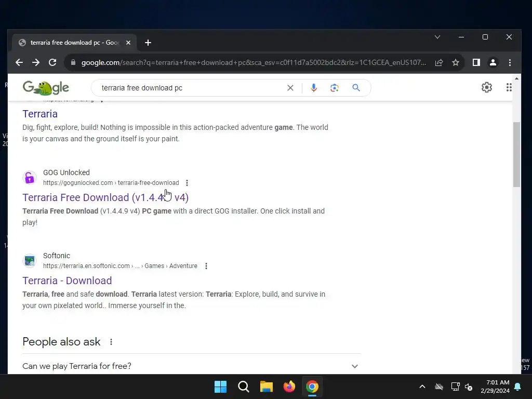Go to Google home via doodle logo
Viewport: 532px width, 399px height.
[46, 88]
